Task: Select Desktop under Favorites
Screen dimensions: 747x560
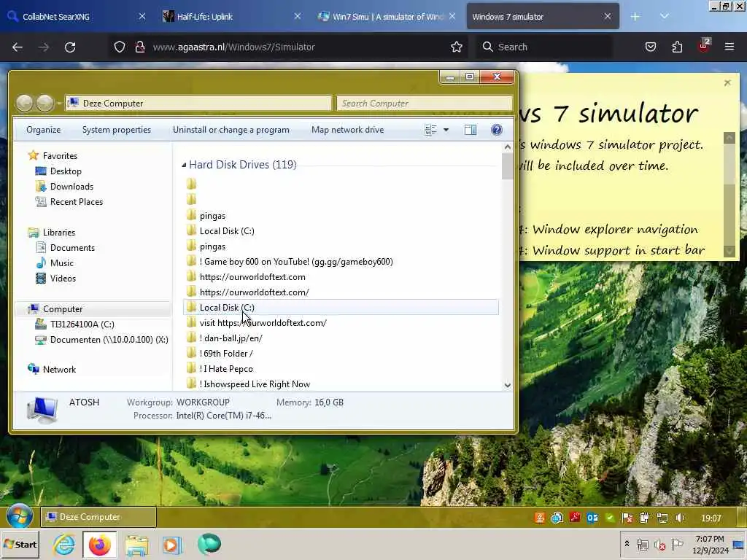Action: pyautogui.click(x=66, y=171)
